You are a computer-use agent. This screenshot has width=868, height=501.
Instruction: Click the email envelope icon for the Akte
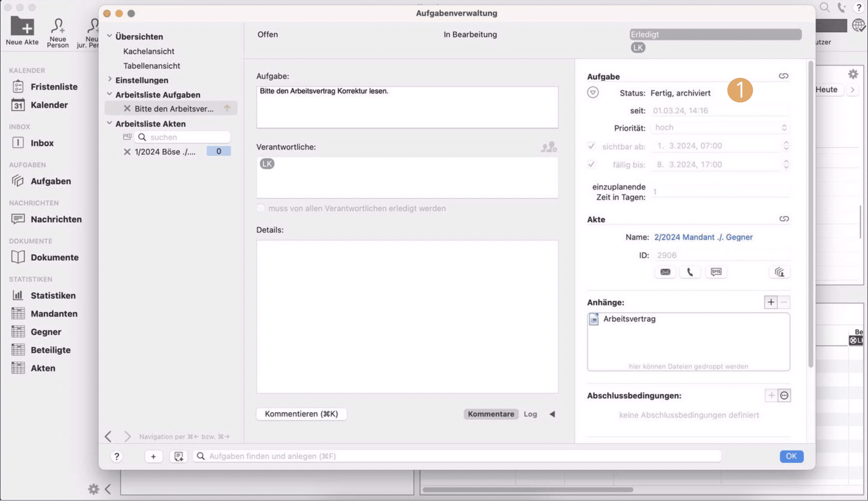pyautogui.click(x=665, y=272)
